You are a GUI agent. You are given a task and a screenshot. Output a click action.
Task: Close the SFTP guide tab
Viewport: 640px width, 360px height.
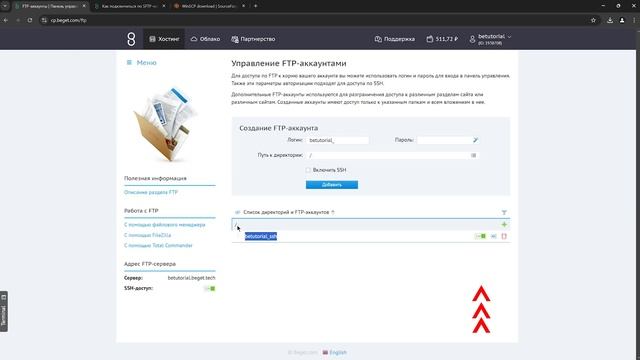(x=164, y=6)
